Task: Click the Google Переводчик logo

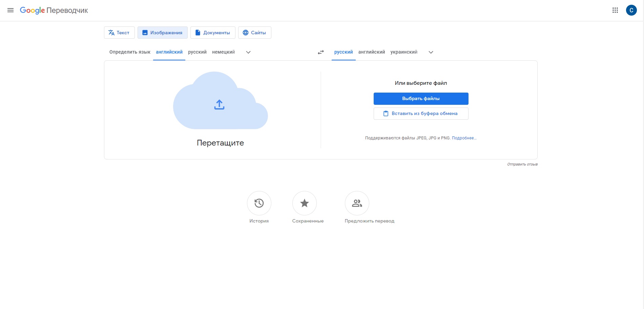Action: pyautogui.click(x=54, y=10)
